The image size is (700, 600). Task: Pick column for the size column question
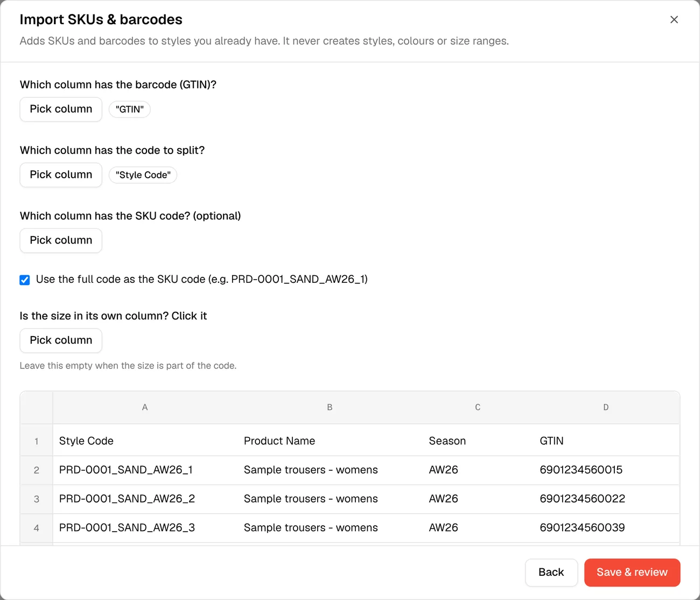pyautogui.click(x=61, y=340)
